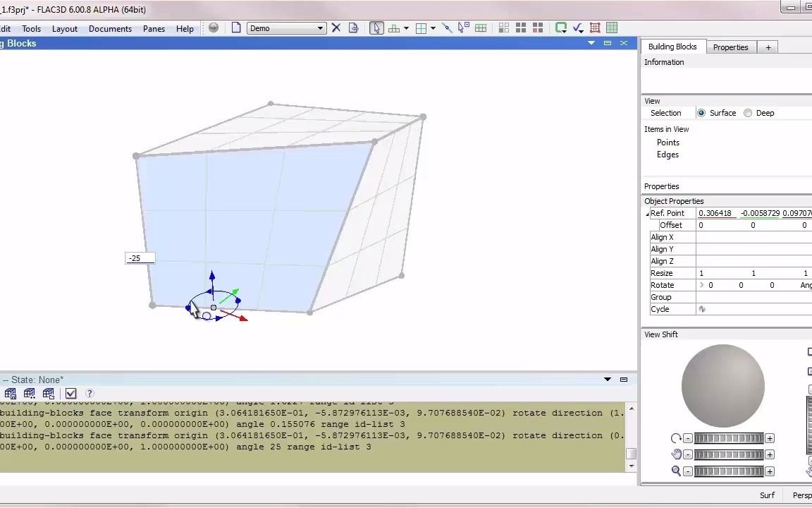
Task: Select the Surface radio button in the View section
Action: [x=701, y=113]
